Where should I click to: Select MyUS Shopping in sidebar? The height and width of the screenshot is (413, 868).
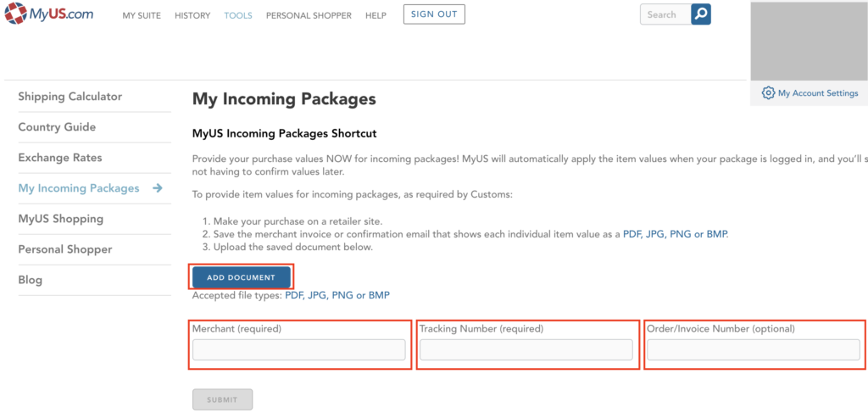pyautogui.click(x=61, y=219)
